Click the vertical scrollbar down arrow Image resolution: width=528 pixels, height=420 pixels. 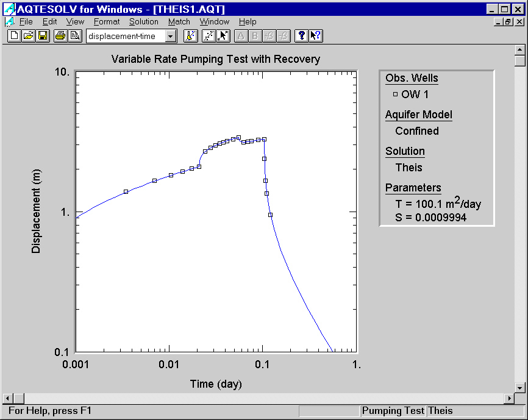click(x=519, y=388)
